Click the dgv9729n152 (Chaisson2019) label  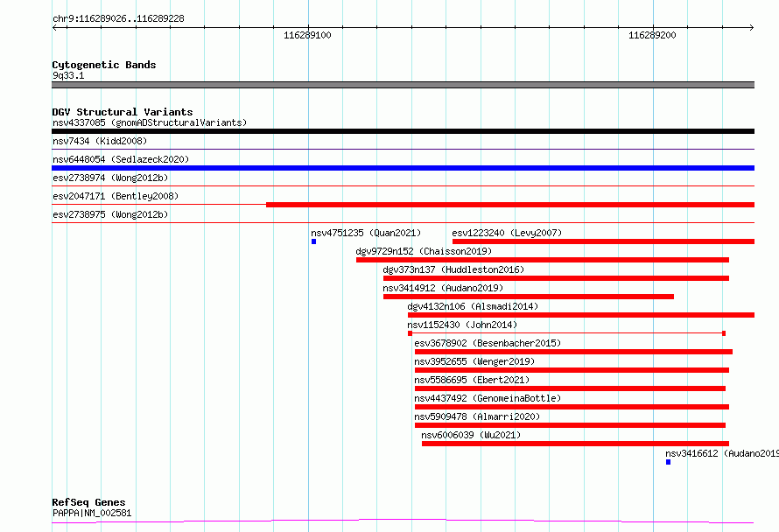424,251
